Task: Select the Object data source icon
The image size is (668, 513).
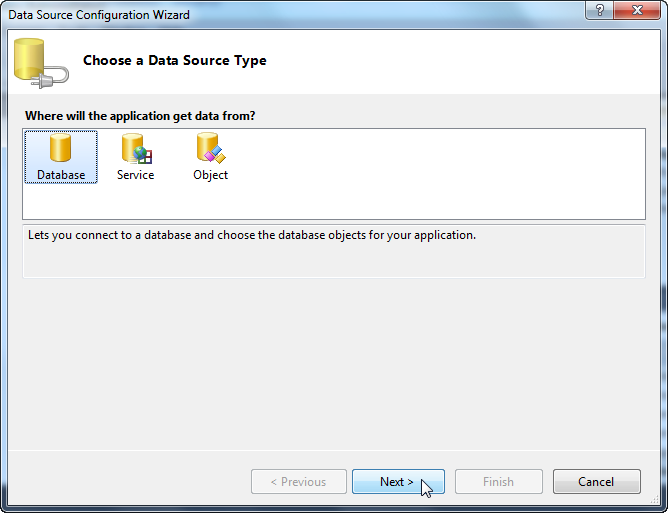Action: tap(211, 148)
